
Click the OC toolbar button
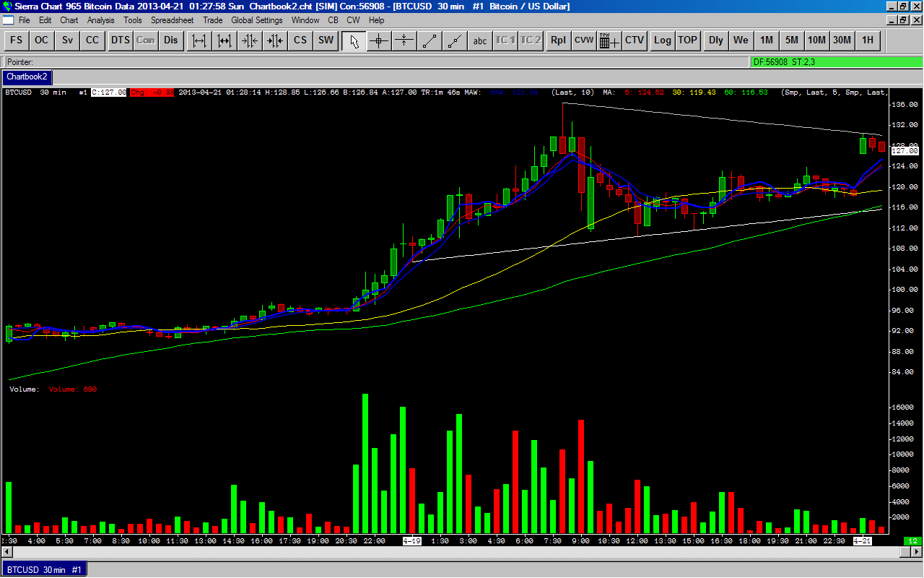[x=42, y=40]
